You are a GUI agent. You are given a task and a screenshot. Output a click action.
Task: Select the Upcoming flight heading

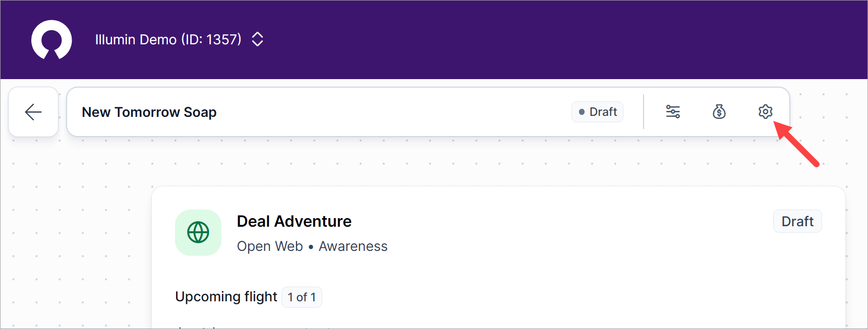226,297
